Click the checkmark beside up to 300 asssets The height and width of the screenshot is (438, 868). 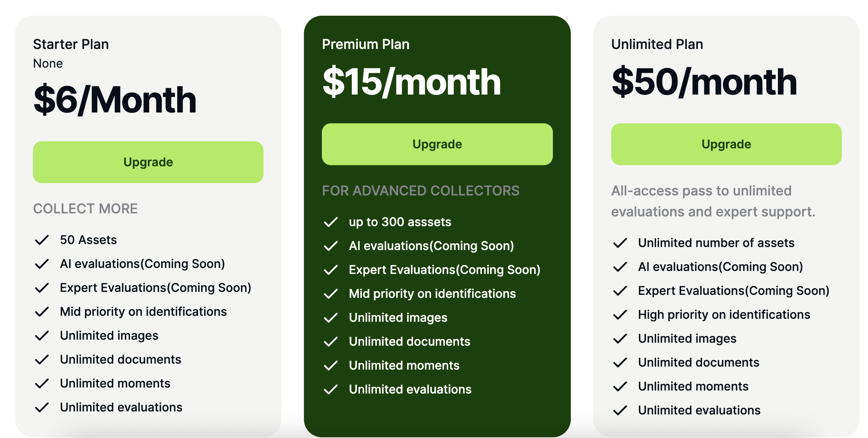331,222
